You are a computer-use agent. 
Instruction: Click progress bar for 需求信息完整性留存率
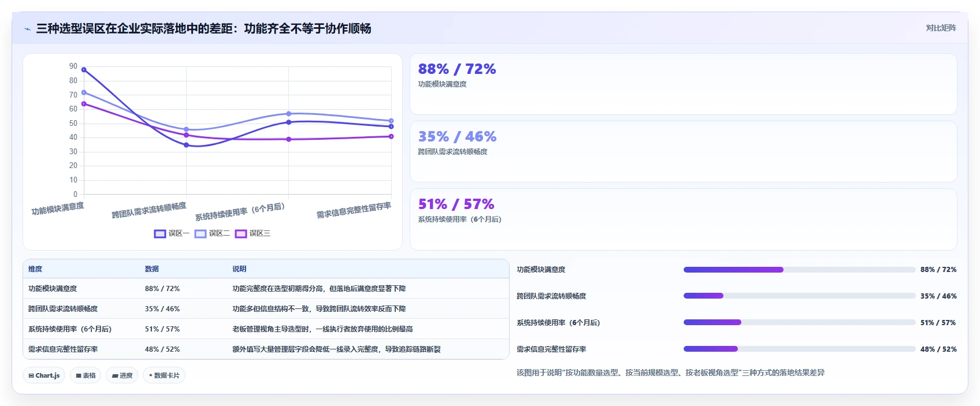[x=799, y=349]
